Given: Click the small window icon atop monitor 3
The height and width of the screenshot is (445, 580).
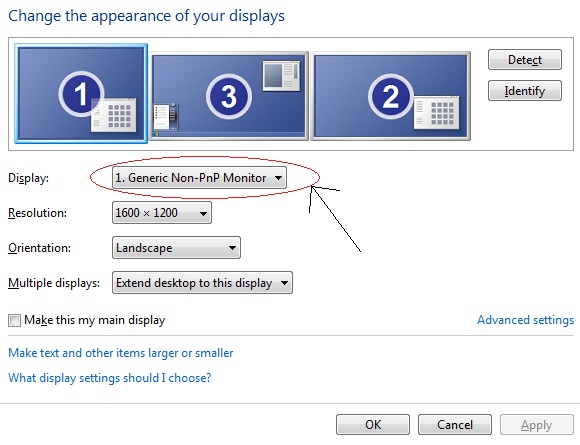Looking at the screenshot, I should [281, 76].
